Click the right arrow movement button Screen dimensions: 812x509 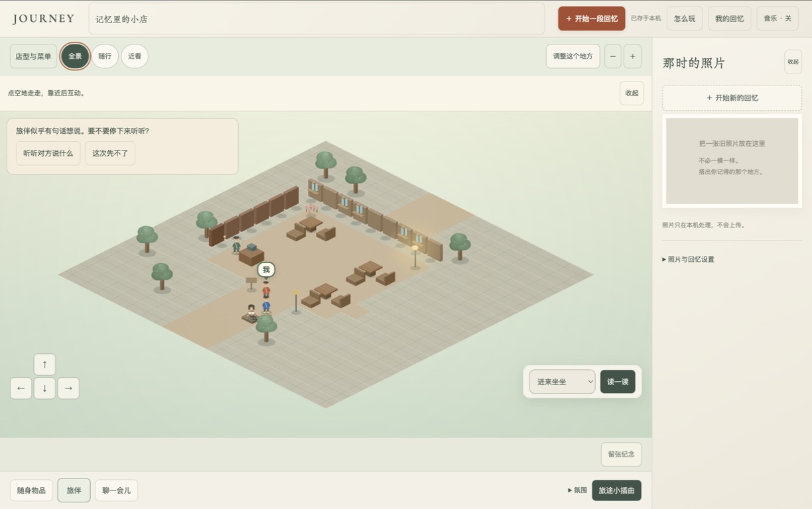[68, 388]
